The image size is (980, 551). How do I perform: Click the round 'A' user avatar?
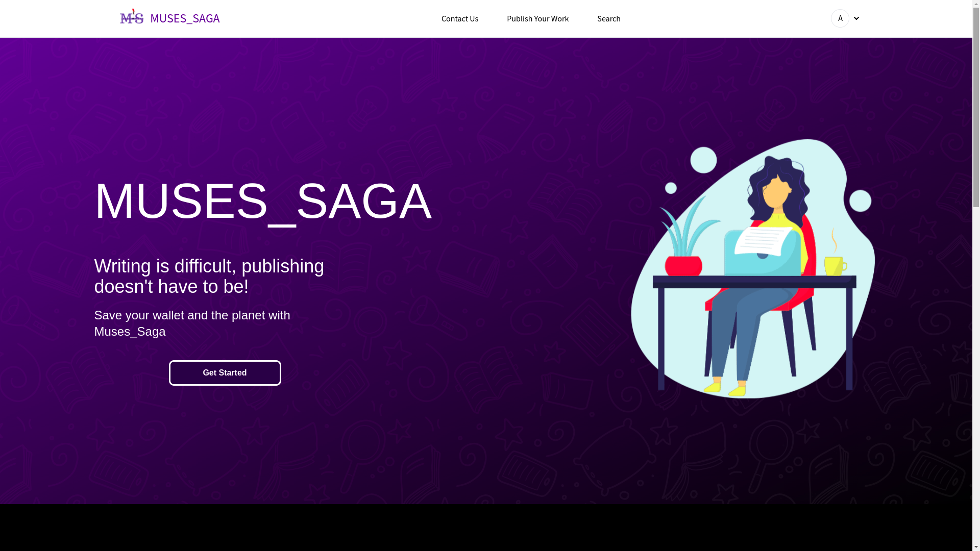click(840, 18)
